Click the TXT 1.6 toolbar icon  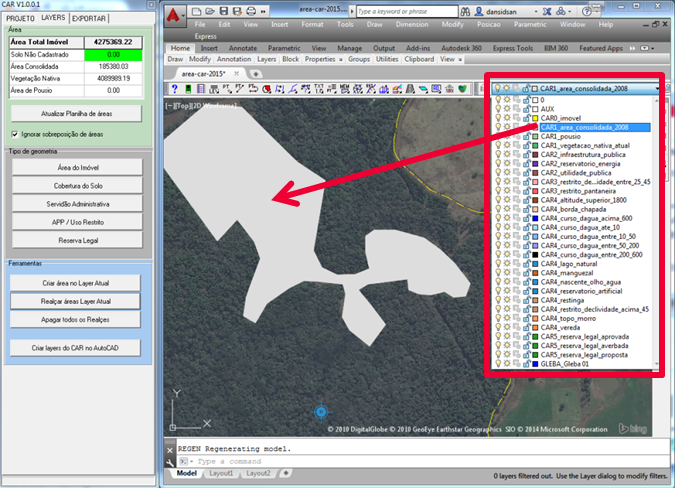(x=319, y=89)
